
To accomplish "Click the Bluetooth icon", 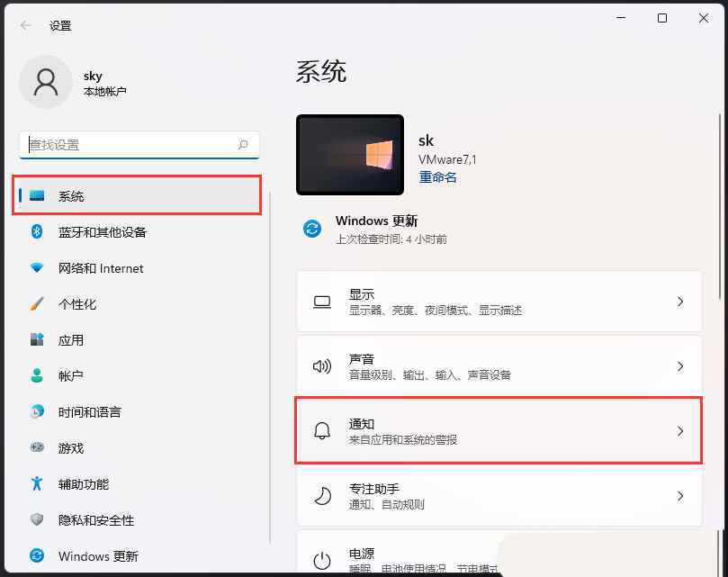I will (x=37, y=231).
